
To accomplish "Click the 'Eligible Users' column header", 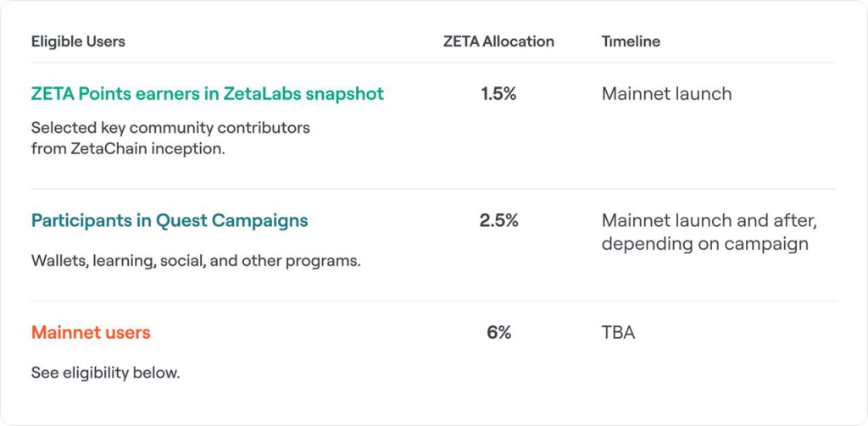I will click(78, 41).
